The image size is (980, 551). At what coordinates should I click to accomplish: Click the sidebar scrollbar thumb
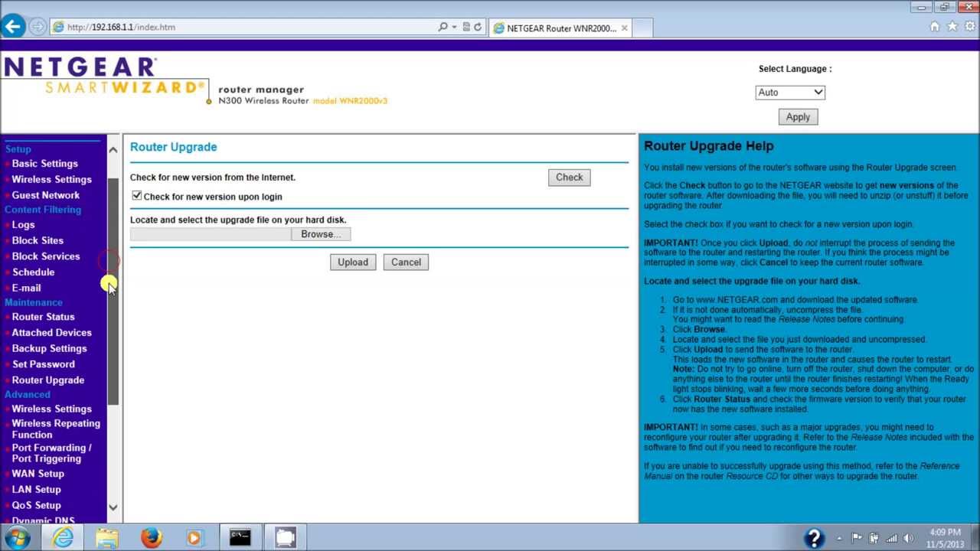[x=113, y=292]
